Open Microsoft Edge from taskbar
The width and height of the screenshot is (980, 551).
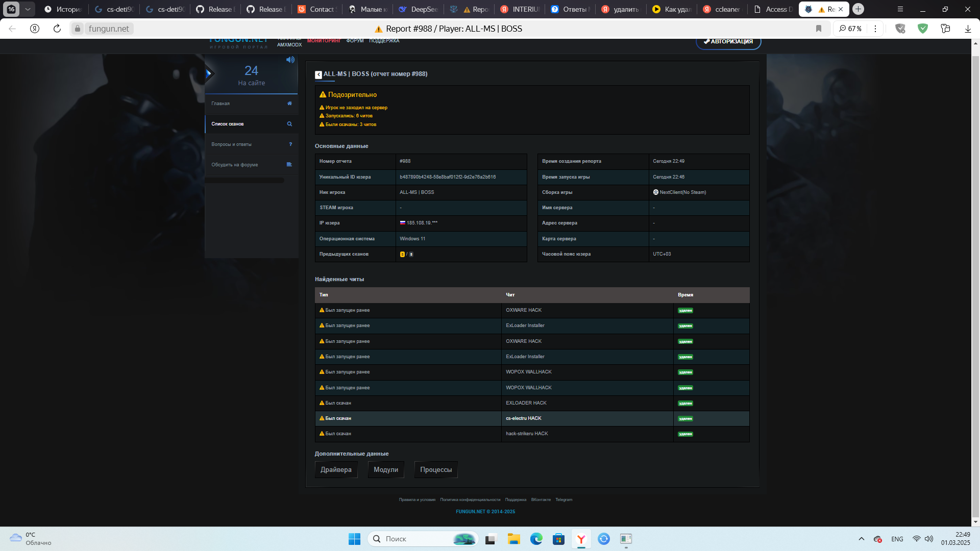(536, 539)
